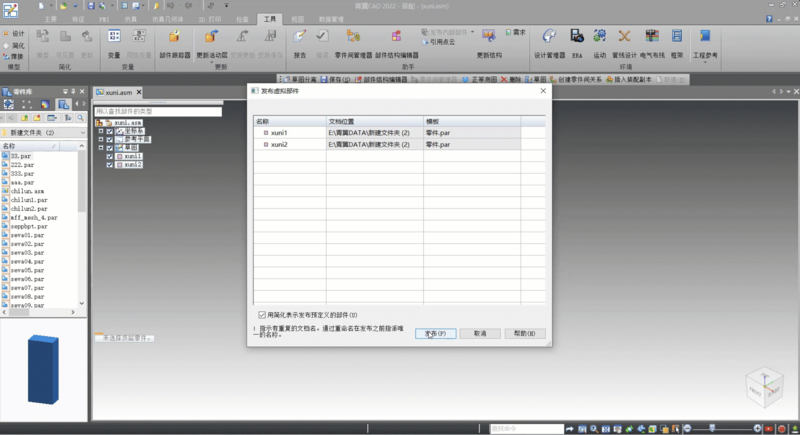This screenshot has width=800, height=435.
Task: Click the 取消 (Cancel) button
Action: tap(480, 333)
